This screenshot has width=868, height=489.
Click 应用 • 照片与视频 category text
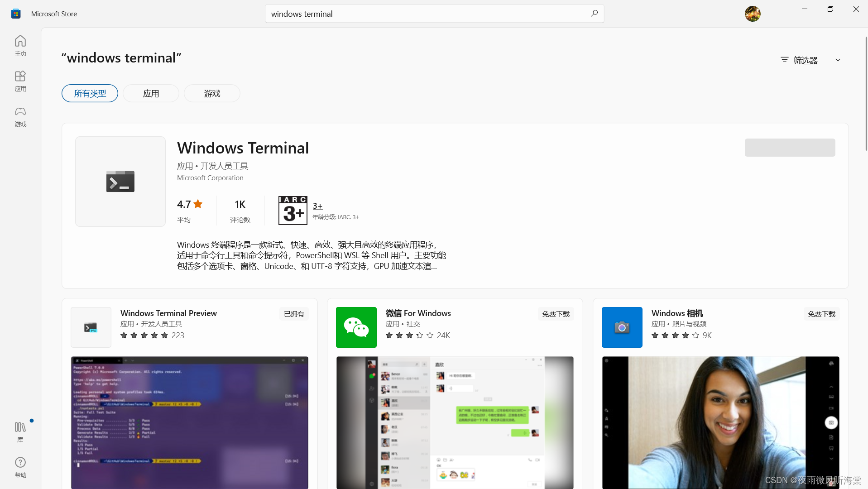pos(679,324)
